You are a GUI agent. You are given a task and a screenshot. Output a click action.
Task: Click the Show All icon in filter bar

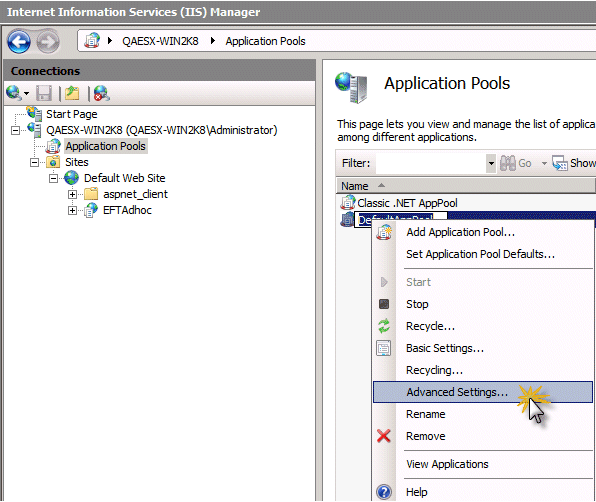(x=560, y=163)
